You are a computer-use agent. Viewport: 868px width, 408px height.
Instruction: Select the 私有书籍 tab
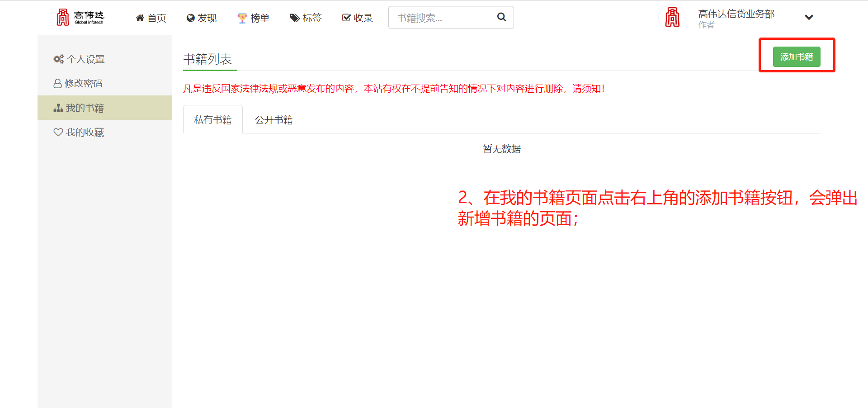(212, 120)
